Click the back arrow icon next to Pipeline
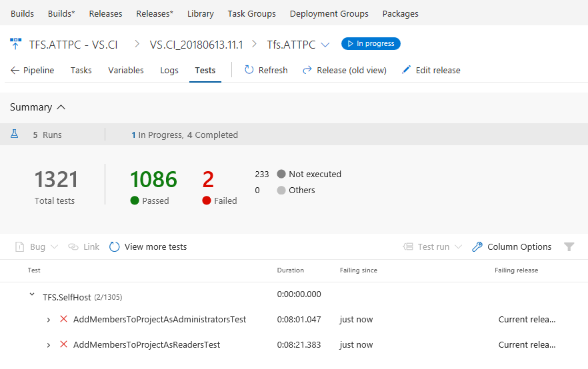The height and width of the screenshot is (369, 588). coord(15,71)
